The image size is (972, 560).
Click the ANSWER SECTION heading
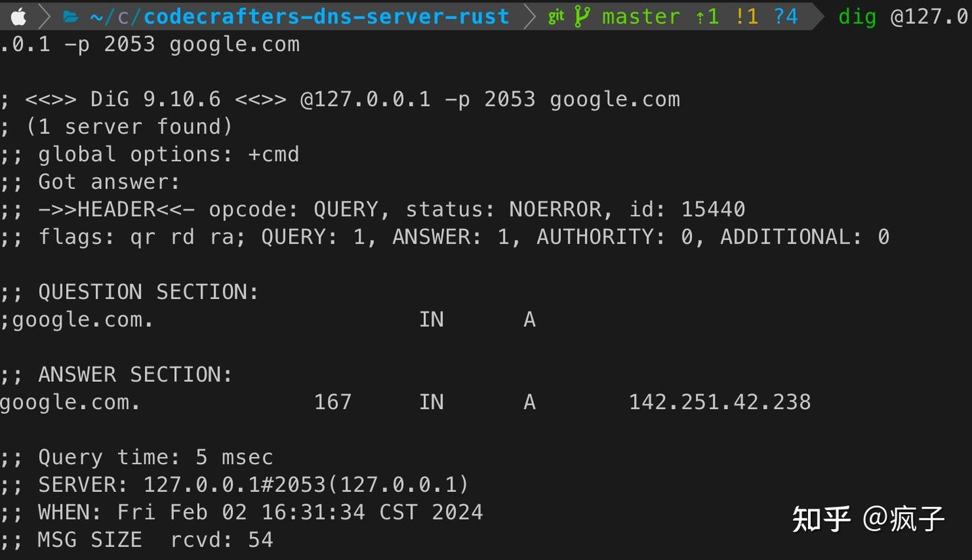click(135, 374)
